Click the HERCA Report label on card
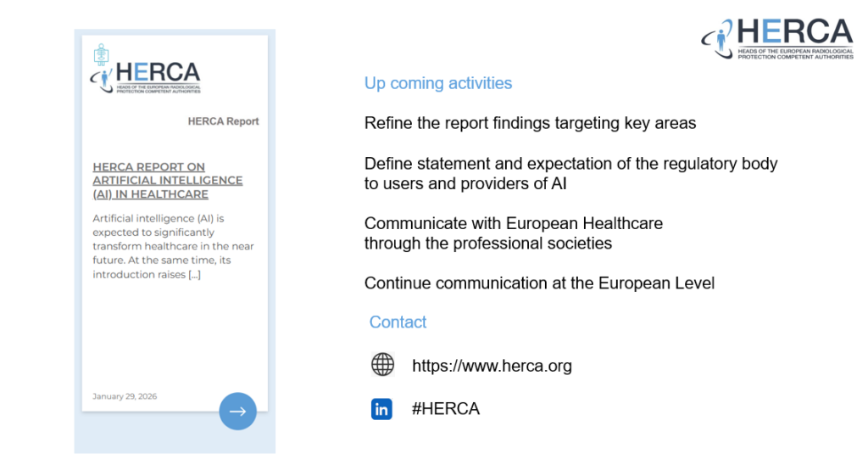Image resolution: width=868 pixels, height=465 pixels. pyautogui.click(x=223, y=121)
